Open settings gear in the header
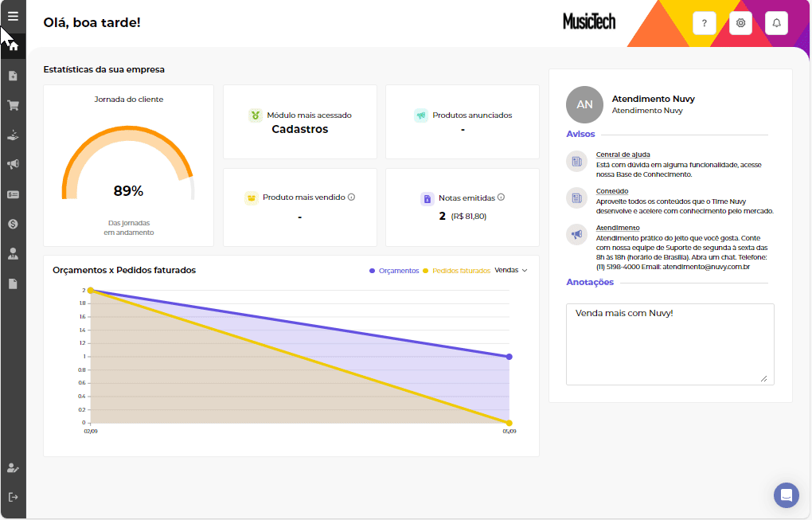The height and width of the screenshot is (520, 812). coord(740,23)
